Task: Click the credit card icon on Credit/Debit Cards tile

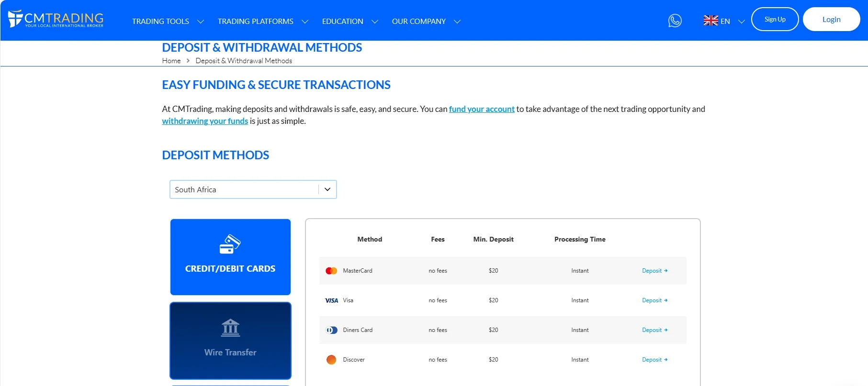Action: pyautogui.click(x=230, y=244)
